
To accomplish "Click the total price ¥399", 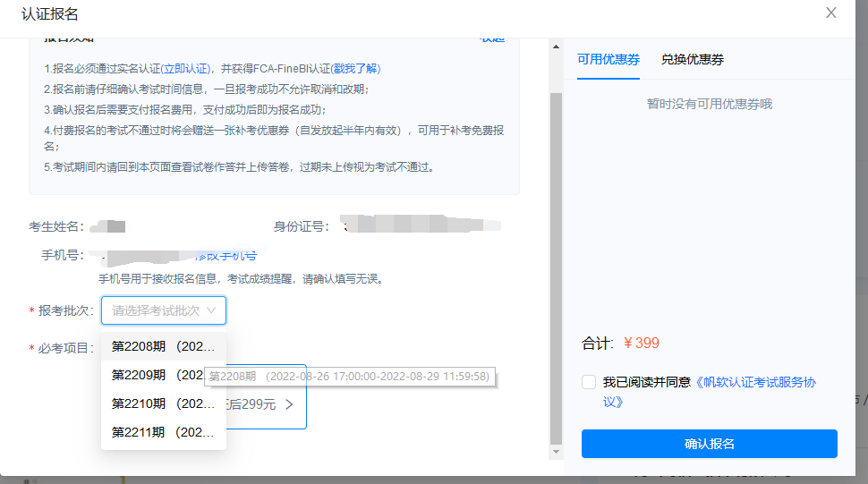I will tap(641, 343).
